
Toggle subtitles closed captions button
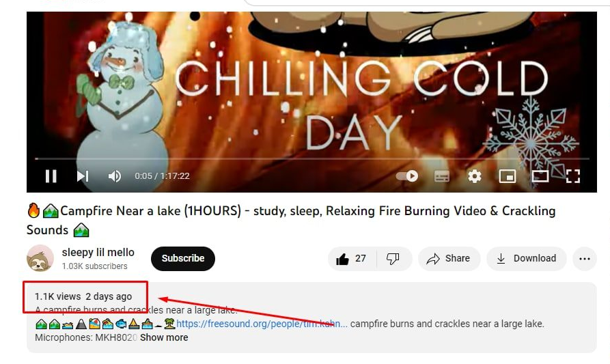coord(441,176)
